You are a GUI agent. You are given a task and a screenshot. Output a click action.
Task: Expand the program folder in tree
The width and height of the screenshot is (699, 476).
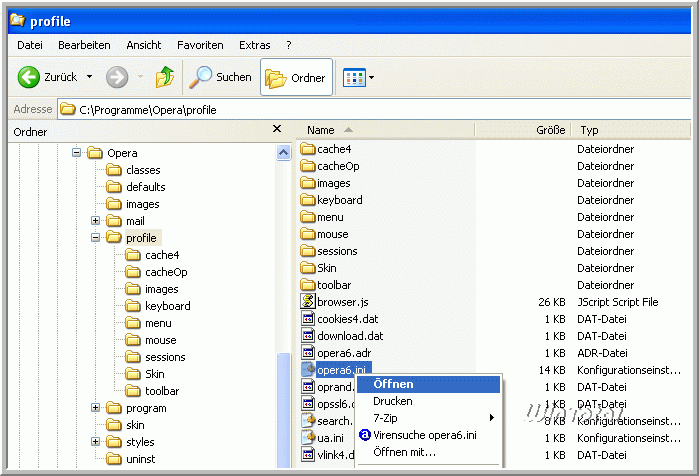click(96, 408)
